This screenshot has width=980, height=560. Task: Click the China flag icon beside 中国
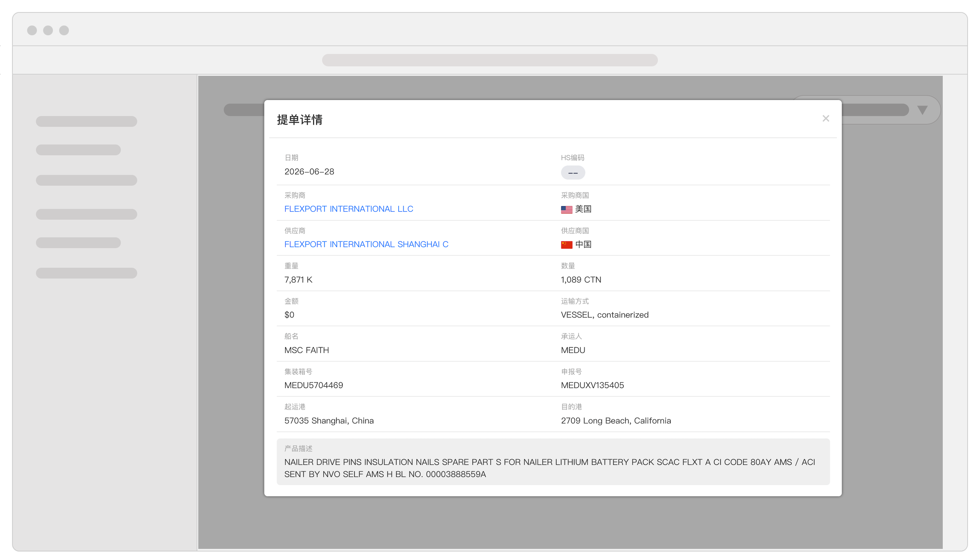click(566, 245)
